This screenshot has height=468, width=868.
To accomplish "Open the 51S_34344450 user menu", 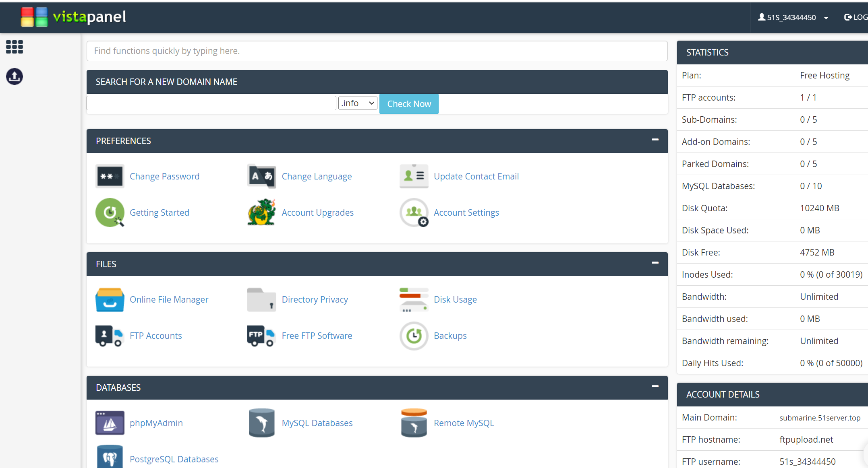I will click(793, 17).
